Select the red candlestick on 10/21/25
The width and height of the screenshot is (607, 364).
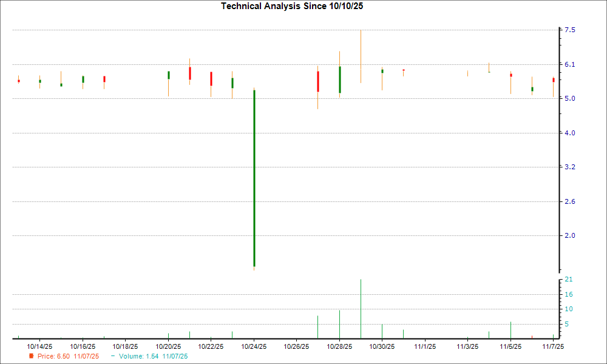point(189,74)
